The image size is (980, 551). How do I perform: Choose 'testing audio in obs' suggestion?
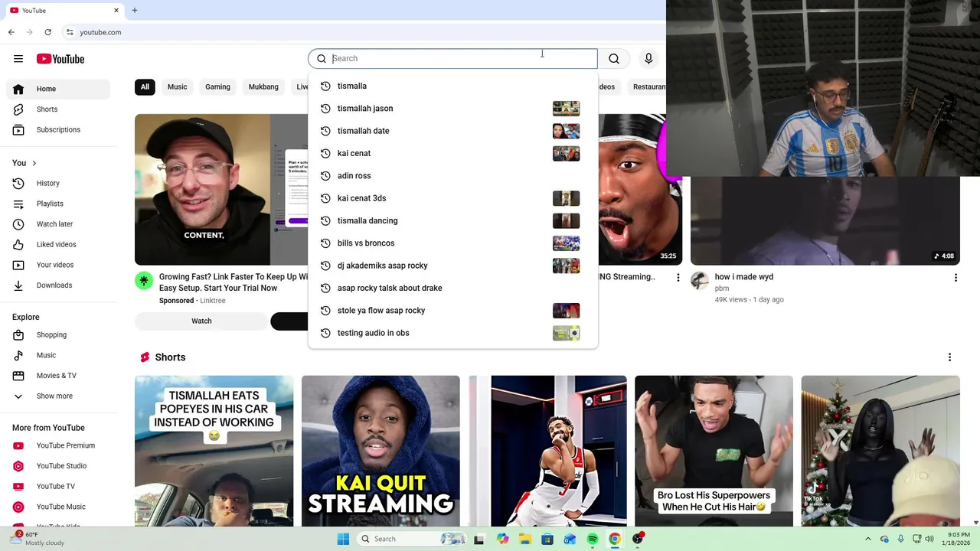[x=452, y=333]
